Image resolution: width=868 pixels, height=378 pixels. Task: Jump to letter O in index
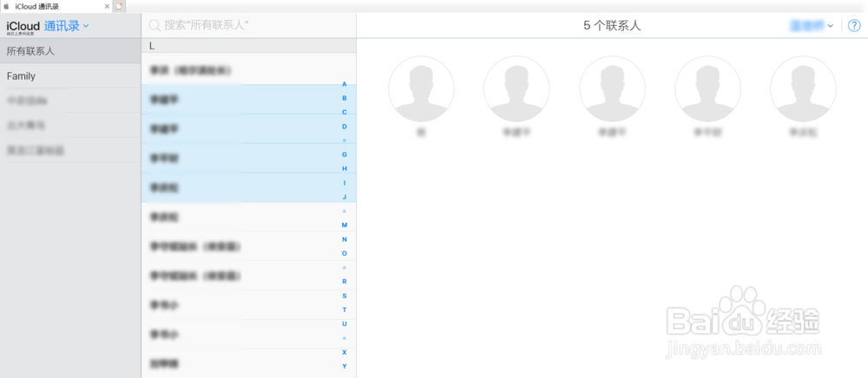[345, 254]
